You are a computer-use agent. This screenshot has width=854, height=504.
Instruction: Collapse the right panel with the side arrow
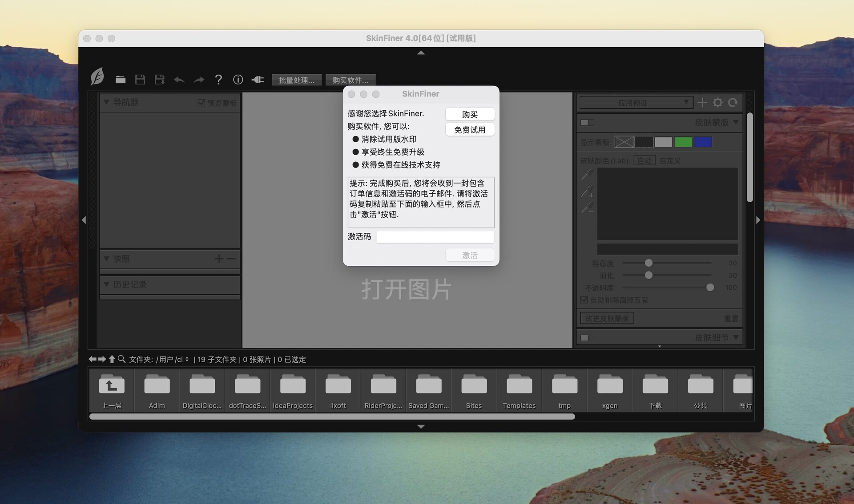(758, 220)
